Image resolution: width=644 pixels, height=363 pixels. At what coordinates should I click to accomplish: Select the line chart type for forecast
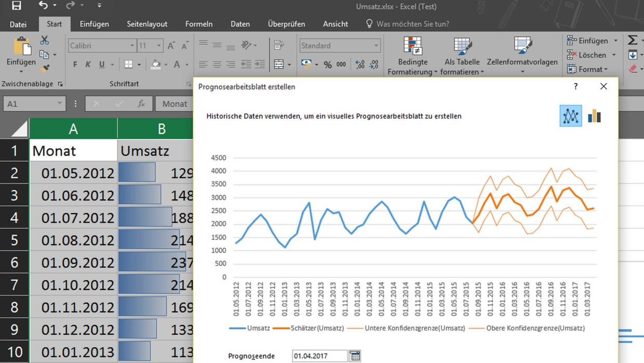(570, 116)
